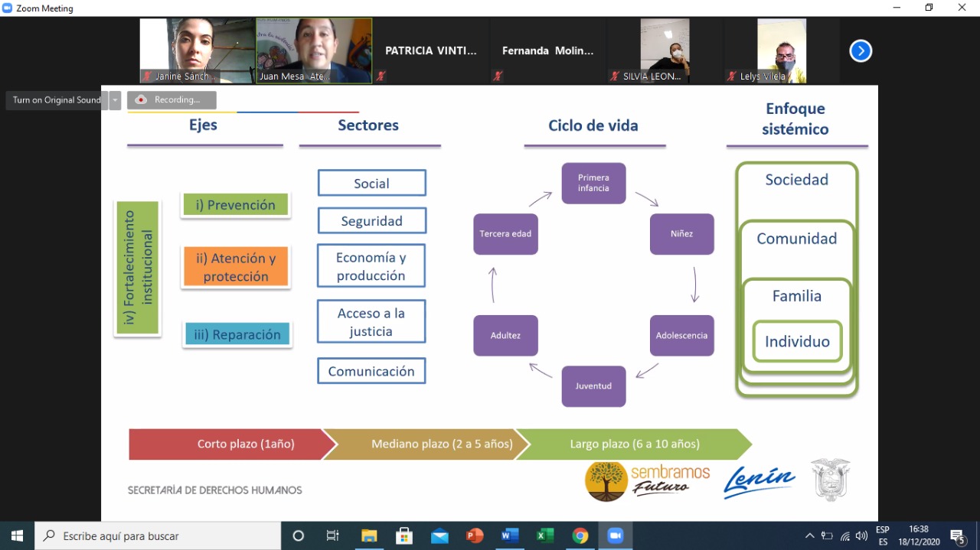Viewport: 980px width, 550px height.
Task: Click the Sociedad label
Action: click(x=797, y=180)
